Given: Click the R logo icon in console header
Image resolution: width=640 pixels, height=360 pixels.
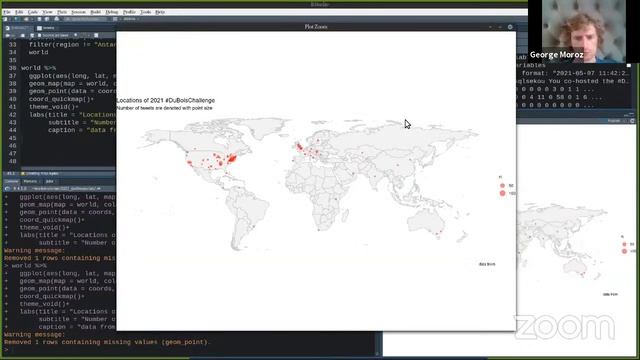Looking at the screenshot, I should pos(7,189).
